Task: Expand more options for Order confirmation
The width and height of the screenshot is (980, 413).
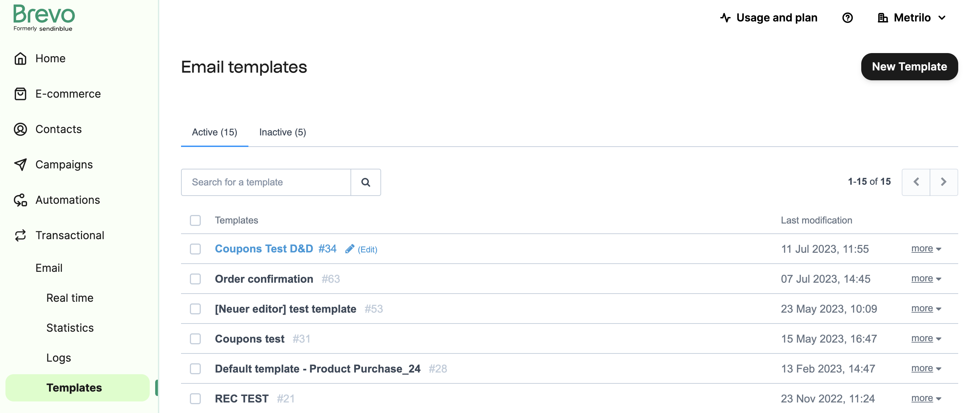Action: click(x=926, y=278)
